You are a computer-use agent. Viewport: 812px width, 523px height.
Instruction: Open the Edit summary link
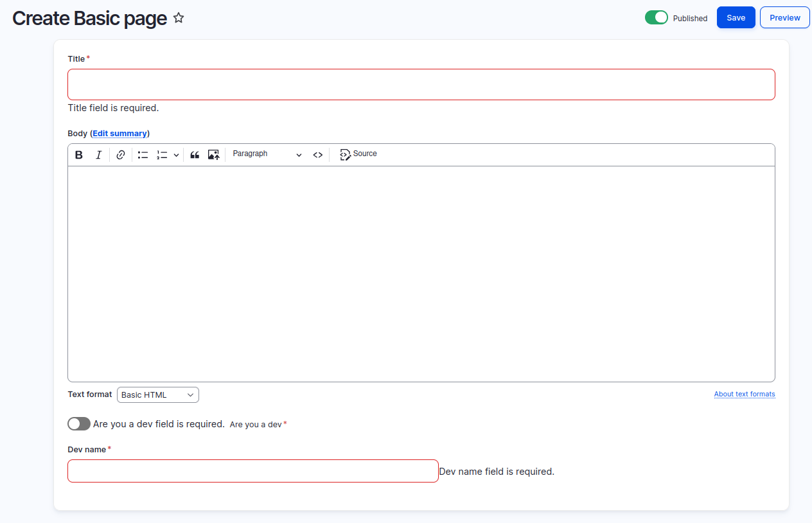pyautogui.click(x=119, y=134)
